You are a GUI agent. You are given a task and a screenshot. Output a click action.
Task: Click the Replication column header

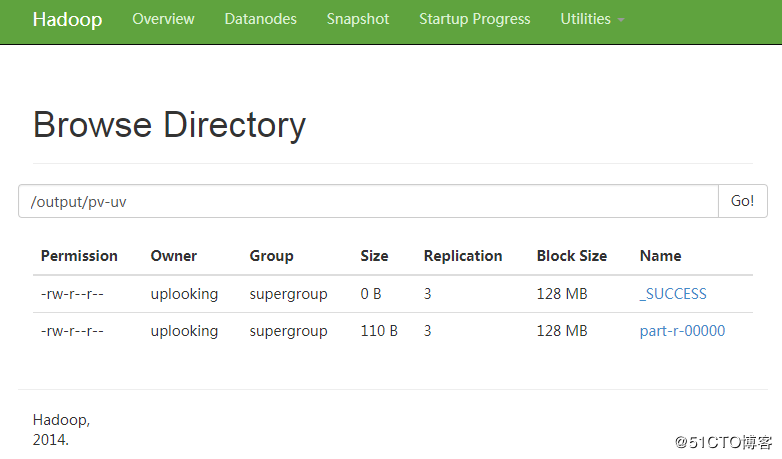(463, 256)
